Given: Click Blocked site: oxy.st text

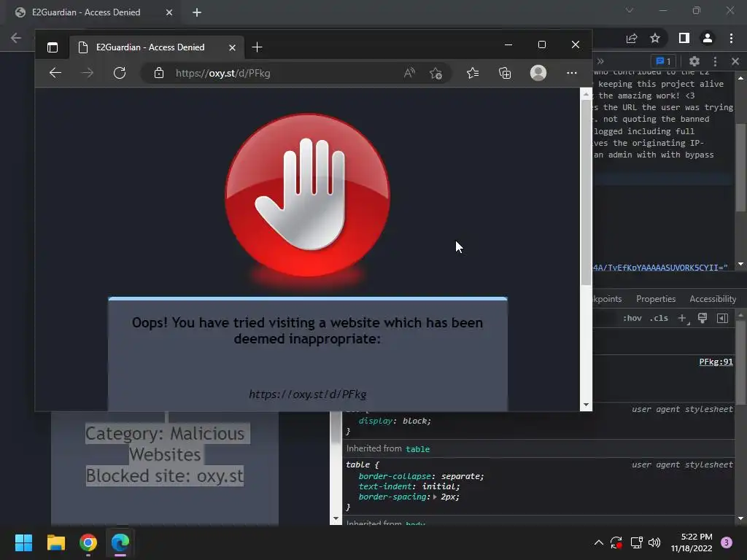Looking at the screenshot, I should 165,475.
